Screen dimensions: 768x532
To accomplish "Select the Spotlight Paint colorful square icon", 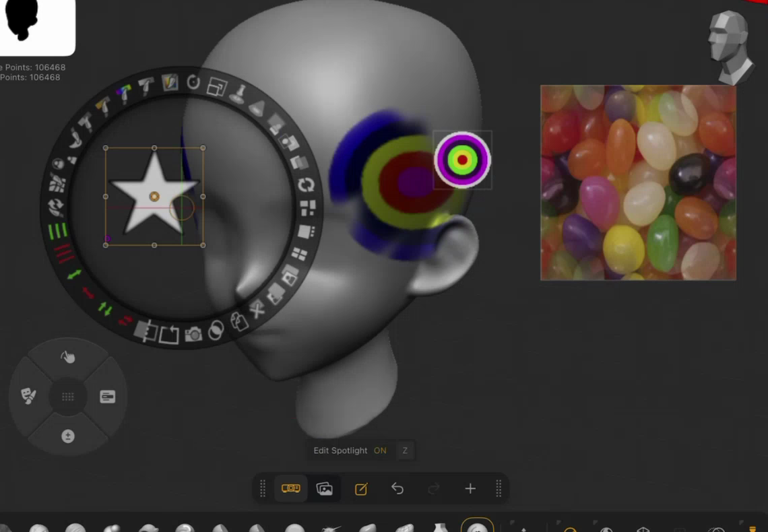I will point(170,81).
